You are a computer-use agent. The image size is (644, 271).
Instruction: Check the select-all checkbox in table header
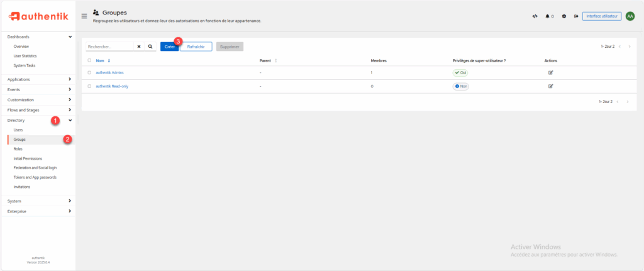[x=90, y=60]
